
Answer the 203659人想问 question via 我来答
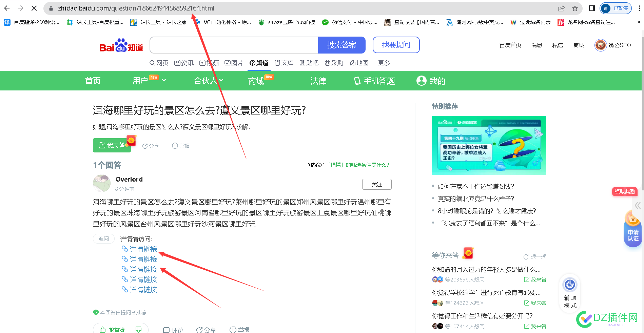[x=535, y=280]
